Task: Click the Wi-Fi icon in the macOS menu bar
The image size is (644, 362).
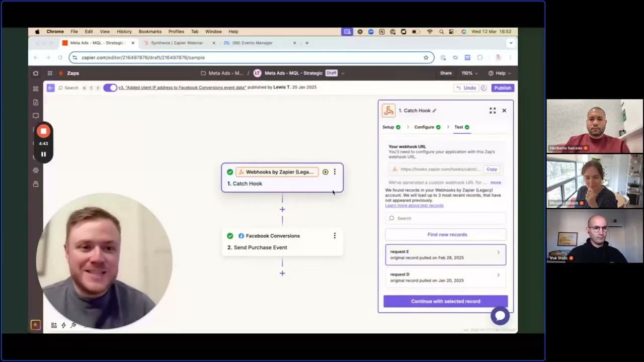Action: click(x=430, y=32)
